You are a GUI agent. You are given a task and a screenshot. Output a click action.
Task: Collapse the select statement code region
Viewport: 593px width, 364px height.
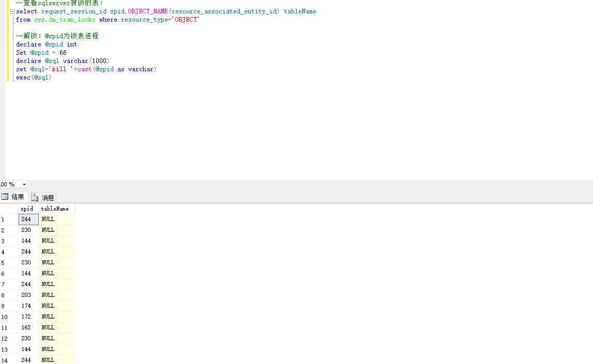coord(12,11)
